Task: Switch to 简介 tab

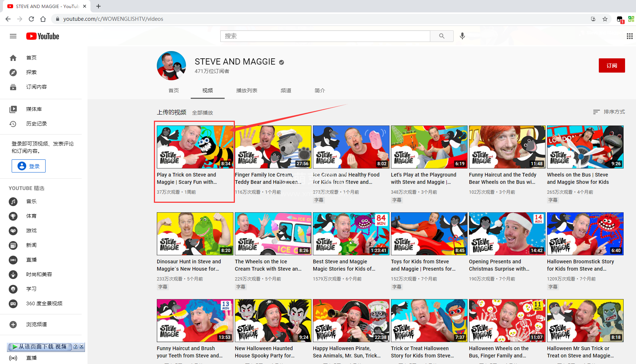Action: coord(320,90)
